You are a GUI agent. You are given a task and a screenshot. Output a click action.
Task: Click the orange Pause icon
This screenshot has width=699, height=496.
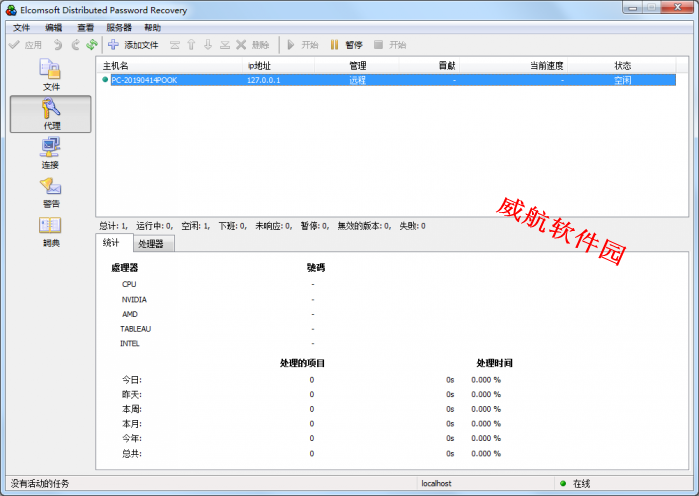334,45
